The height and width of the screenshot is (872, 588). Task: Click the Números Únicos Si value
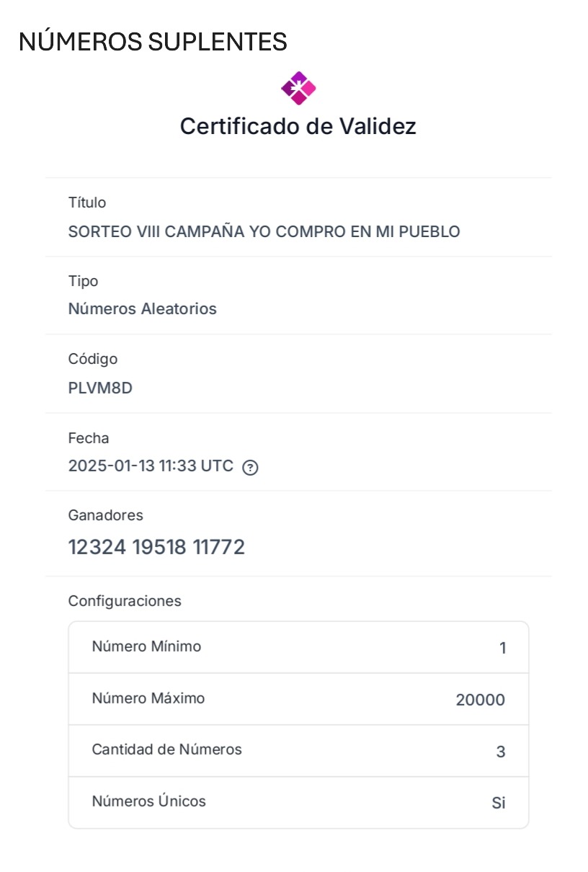(x=499, y=803)
